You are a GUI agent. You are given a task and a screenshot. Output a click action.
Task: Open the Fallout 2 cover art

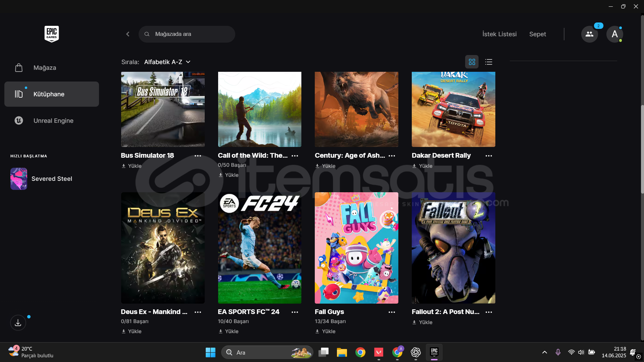click(453, 248)
